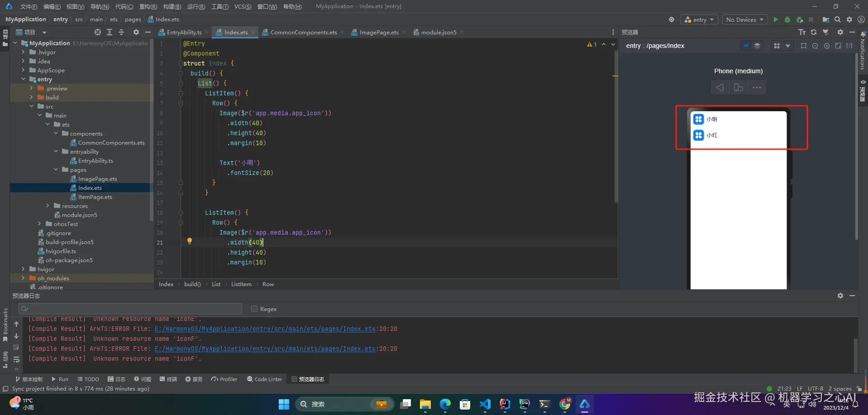Zoom out on the preview
This screenshot has height=415, width=868.
pos(815,46)
